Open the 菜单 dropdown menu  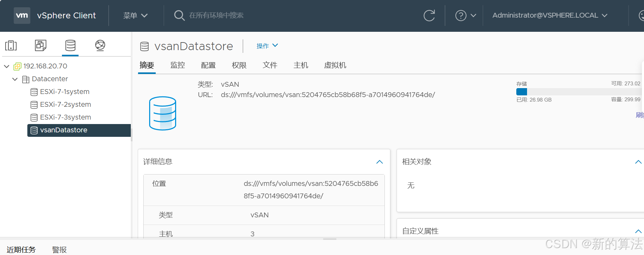[135, 16]
